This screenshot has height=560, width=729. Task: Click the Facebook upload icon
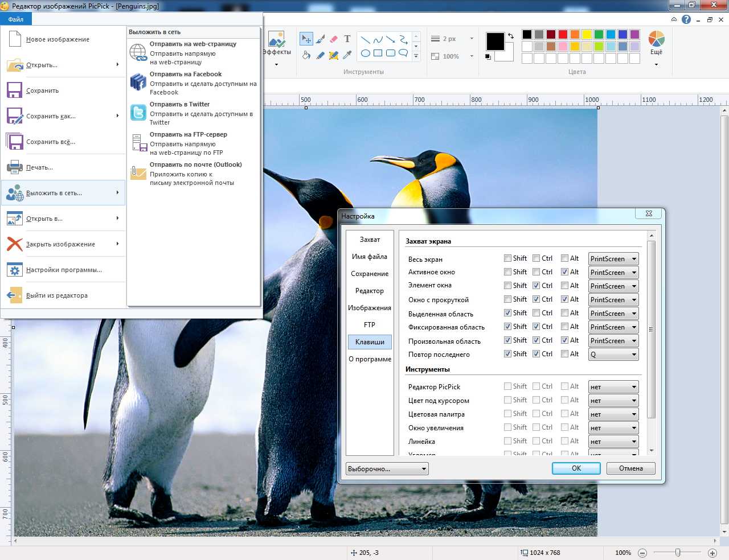pos(138,83)
